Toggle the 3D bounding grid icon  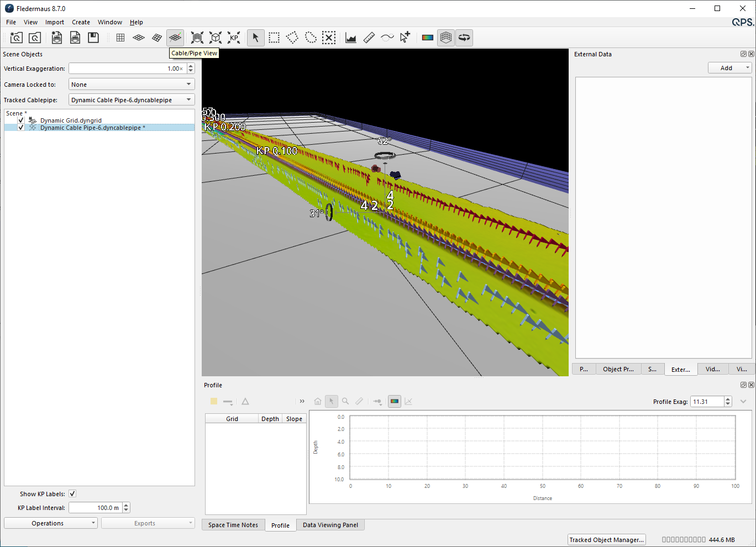[x=446, y=38]
